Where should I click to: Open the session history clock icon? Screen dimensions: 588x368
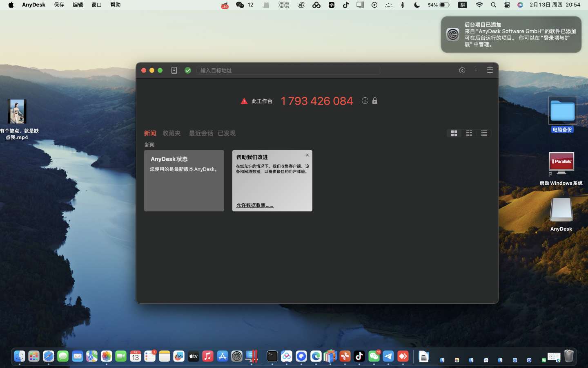coord(462,70)
